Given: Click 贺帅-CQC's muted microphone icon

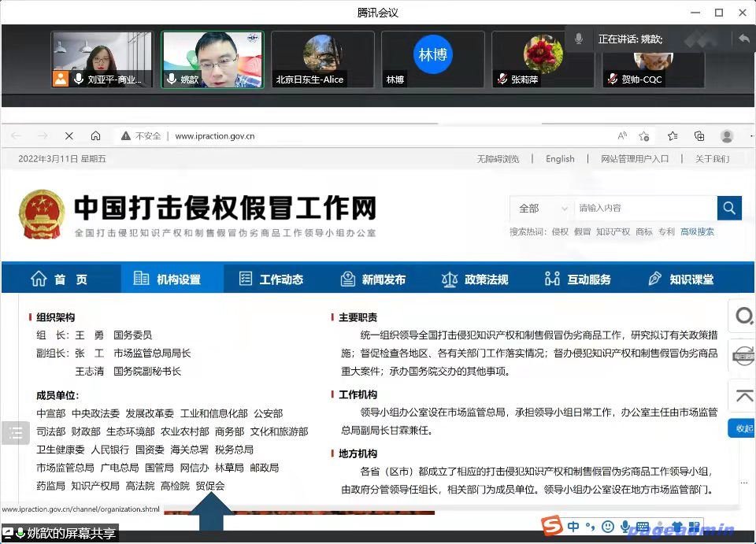Looking at the screenshot, I should coord(613,79).
